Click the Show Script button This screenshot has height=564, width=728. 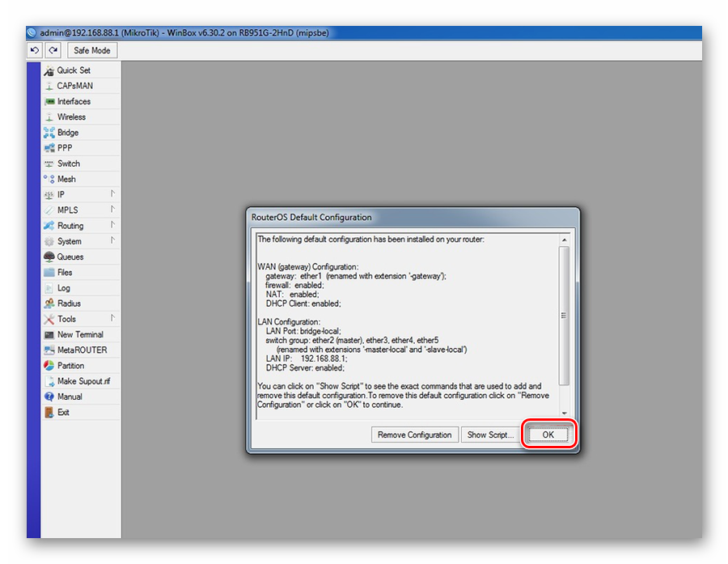pyautogui.click(x=490, y=435)
